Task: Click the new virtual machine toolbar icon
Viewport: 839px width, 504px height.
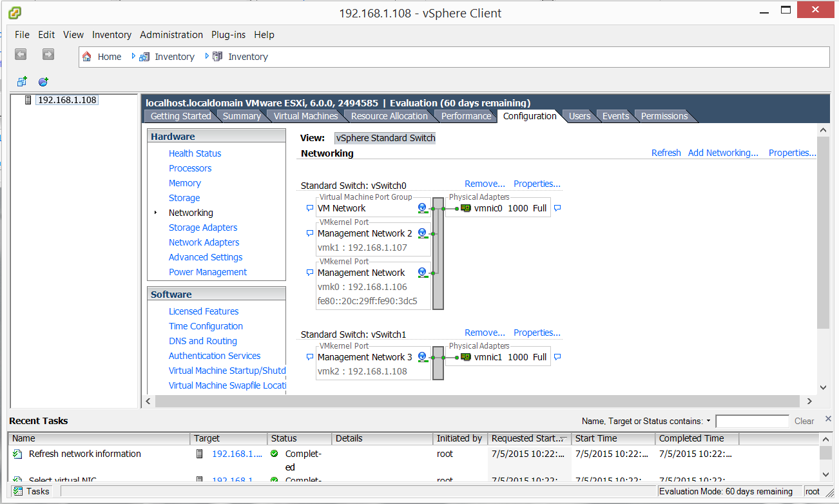Action: click(22, 82)
